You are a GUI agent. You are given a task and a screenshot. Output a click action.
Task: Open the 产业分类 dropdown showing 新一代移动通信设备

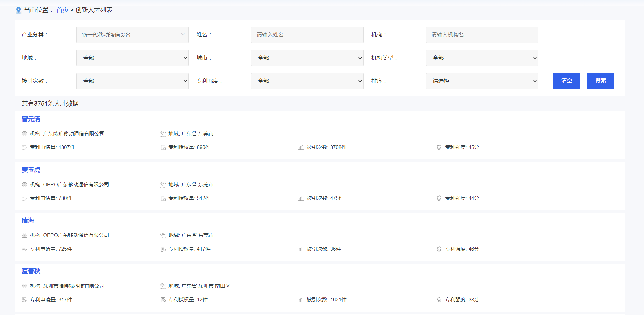click(x=133, y=35)
